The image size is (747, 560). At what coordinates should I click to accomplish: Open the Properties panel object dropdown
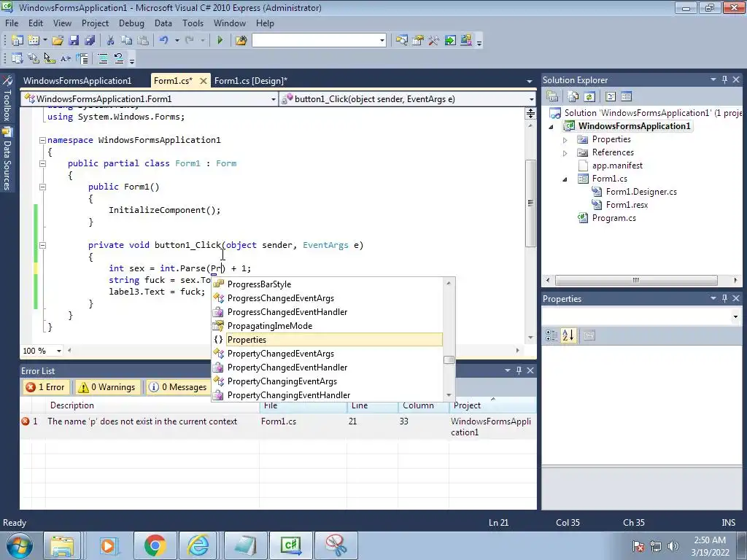point(735,316)
